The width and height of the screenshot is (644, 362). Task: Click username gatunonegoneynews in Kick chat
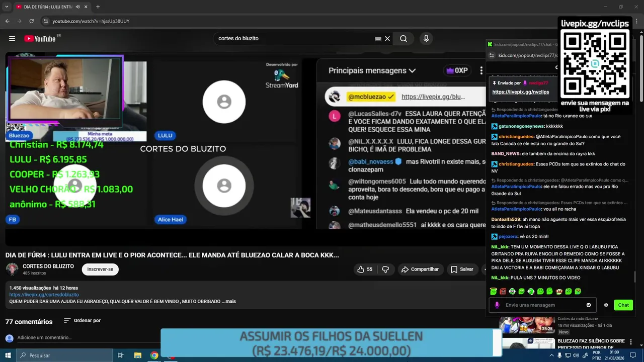(521, 126)
